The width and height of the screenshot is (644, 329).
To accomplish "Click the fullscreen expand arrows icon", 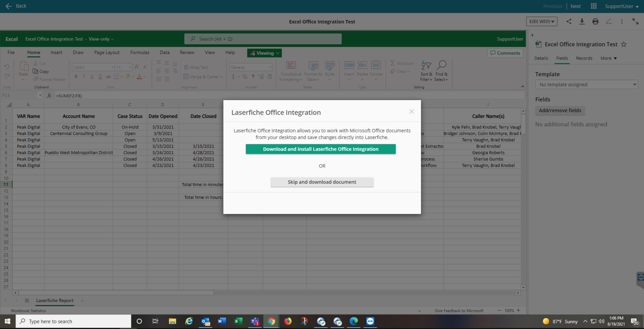I will [635, 21].
